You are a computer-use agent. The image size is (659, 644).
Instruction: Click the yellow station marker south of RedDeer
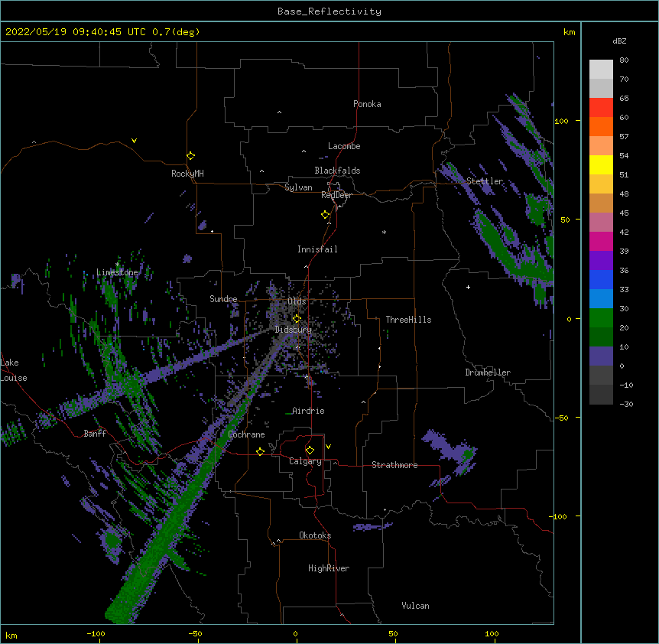(x=326, y=215)
